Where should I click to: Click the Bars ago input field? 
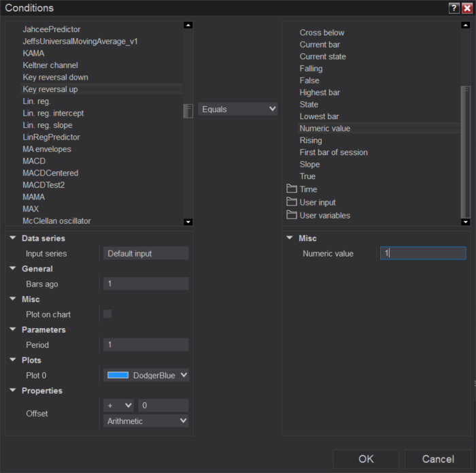click(146, 283)
